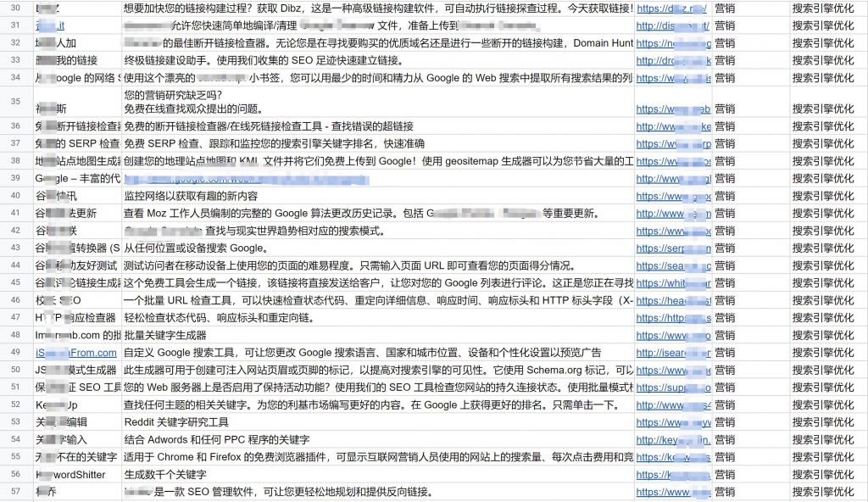Select the cell '轻松检查状态代码、响应标头和重定向链。'

(x=378, y=318)
